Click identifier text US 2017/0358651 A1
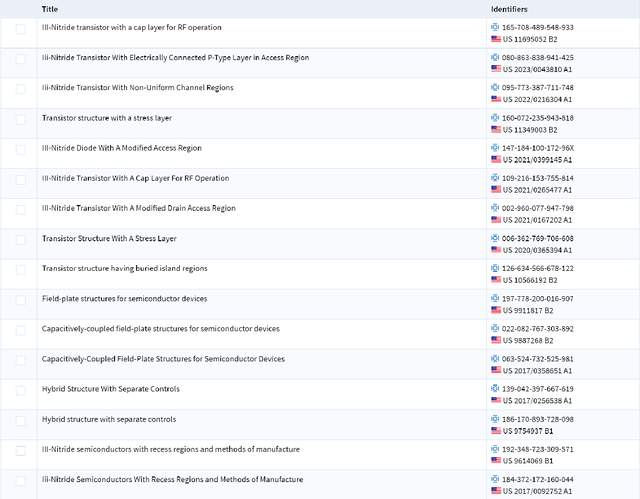The width and height of the screenshot is (640, 499). coord(537,371)
